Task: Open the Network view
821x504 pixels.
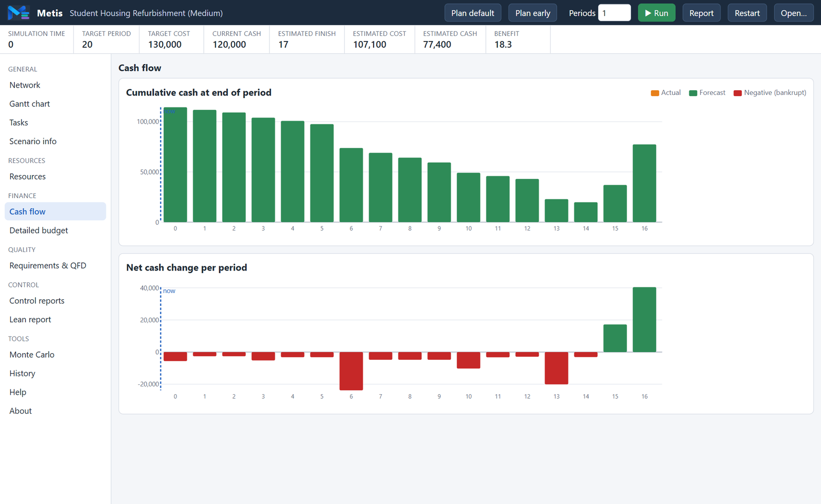Action: tap(55, 85)
